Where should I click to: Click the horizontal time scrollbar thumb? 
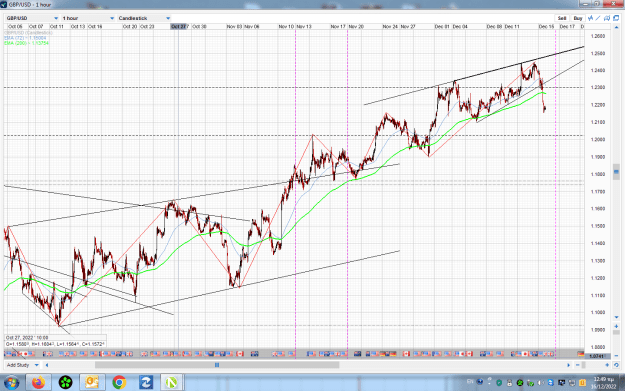tap(217, 365)
